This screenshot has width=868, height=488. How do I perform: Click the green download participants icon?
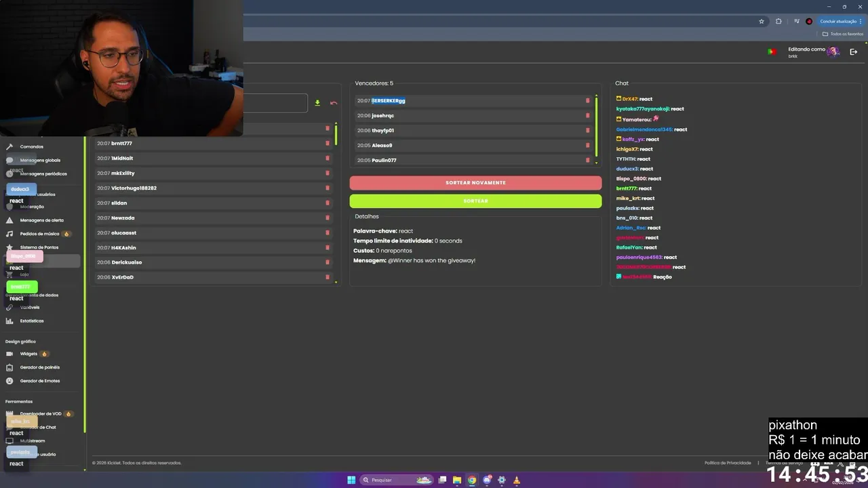[x=317, y=103]
